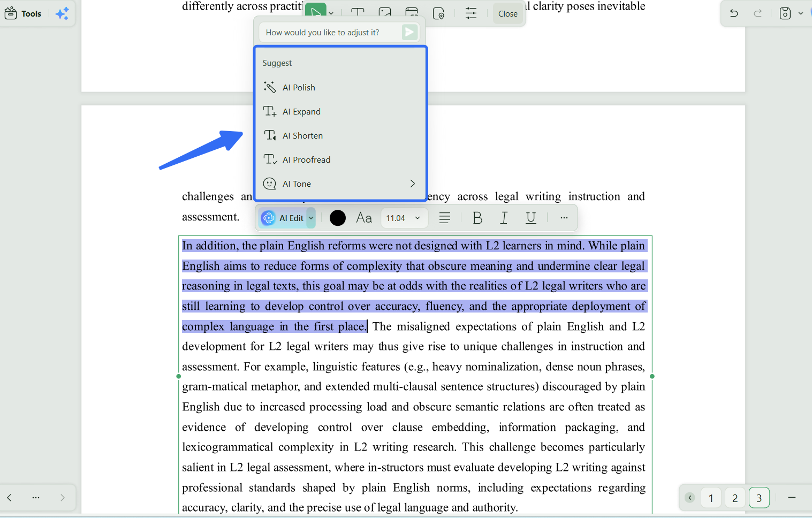Choose the Add Image tool
812x518 pixels.
coord(384,13)
